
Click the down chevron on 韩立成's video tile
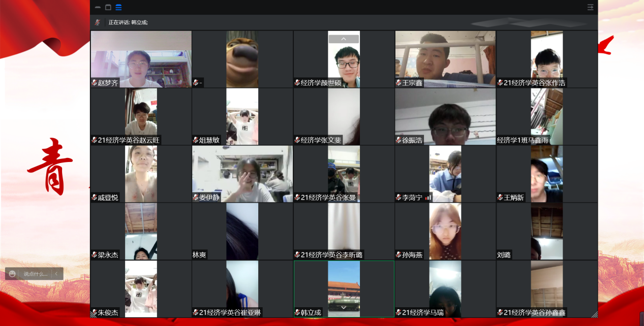click(x=343, y=307)
